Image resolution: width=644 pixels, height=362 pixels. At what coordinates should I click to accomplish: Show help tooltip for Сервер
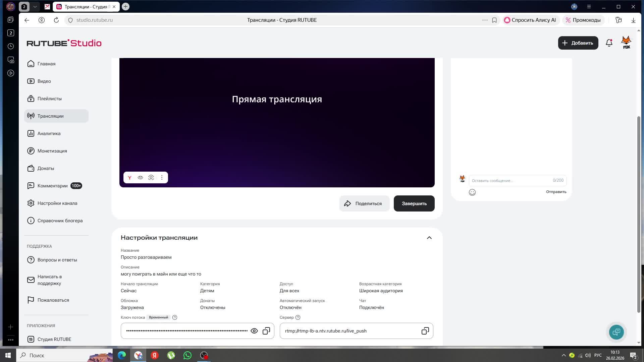(298, 317)
